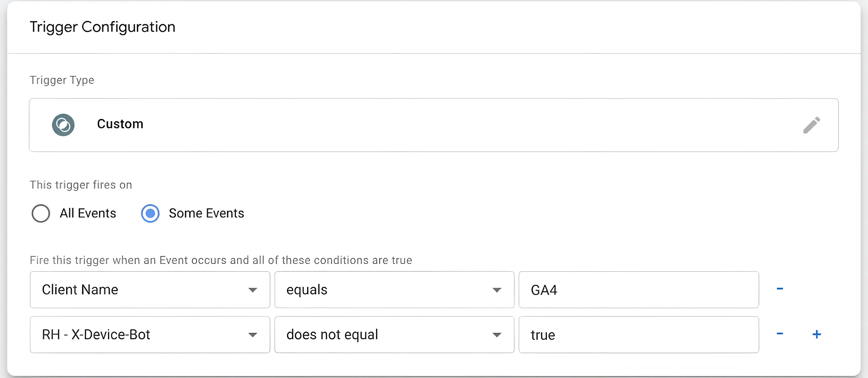Remove the RH - X-Device-Bot condition row
Viewport: 868px width, 378px height.
pos(780,334)
